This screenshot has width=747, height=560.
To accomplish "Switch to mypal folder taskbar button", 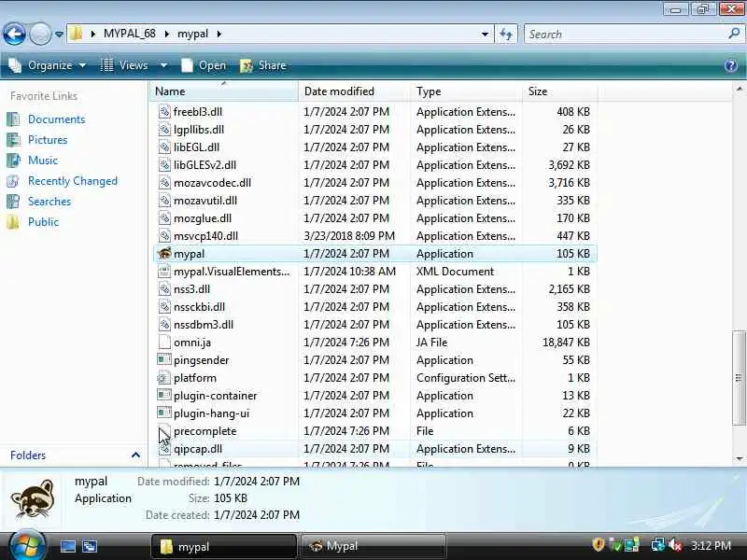I will coord(224,547).
